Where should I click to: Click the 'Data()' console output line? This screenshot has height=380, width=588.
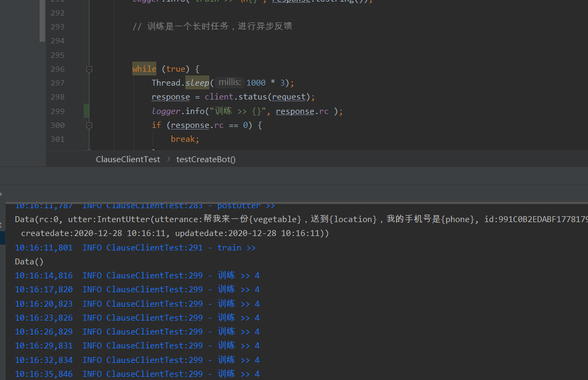29,262
